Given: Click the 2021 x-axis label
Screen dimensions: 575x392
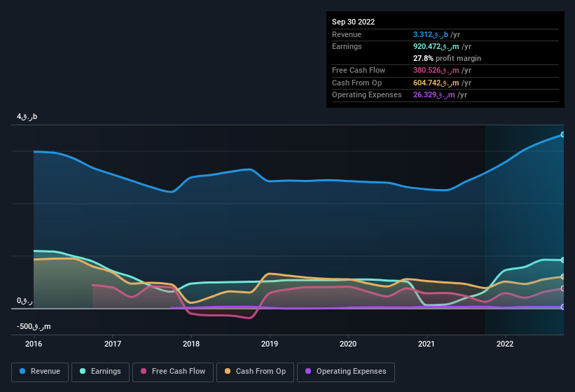Looking at the screenshot, I should point(427,344).
